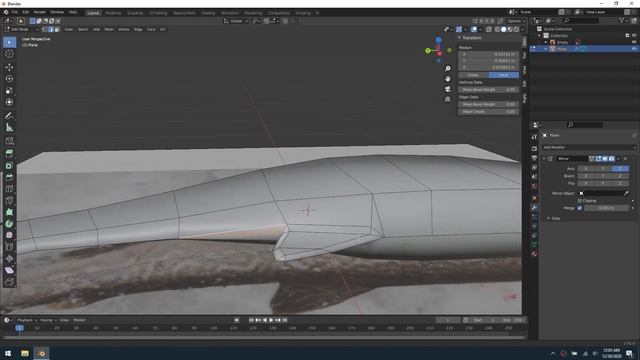The height and width of the screenshot is (360, 640).
Task: Click the Global button in Transform panel
Action: coord(473,75)
